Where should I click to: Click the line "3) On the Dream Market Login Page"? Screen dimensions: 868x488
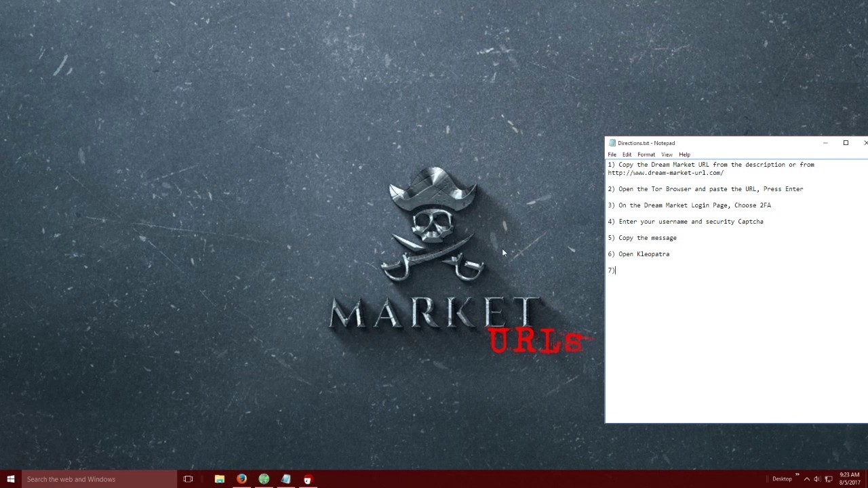[x=689, y=205]
